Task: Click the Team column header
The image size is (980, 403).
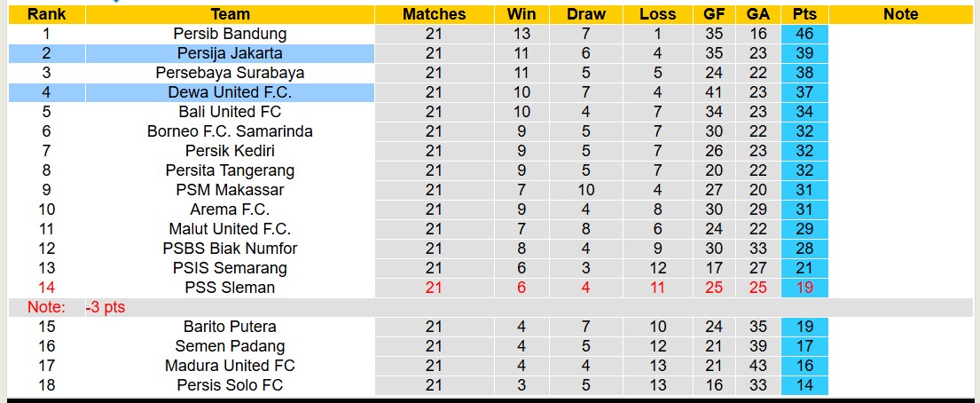Action: 230,14
